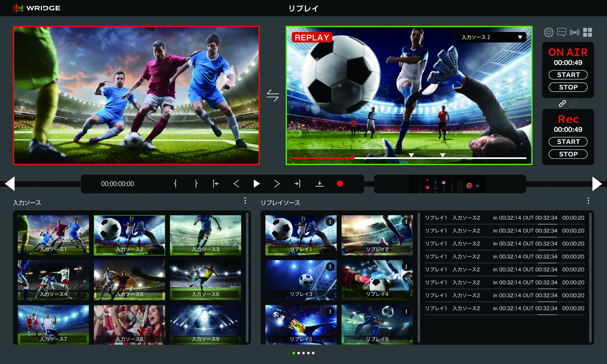Click the broadcast signal icon

click(x=574, y=32)
